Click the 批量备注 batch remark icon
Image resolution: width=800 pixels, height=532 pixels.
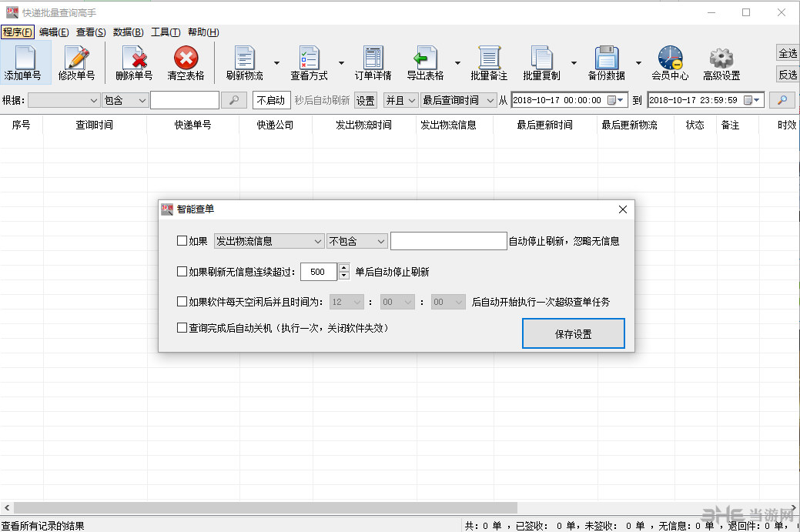pyautogui.click(x=489, y=58)
